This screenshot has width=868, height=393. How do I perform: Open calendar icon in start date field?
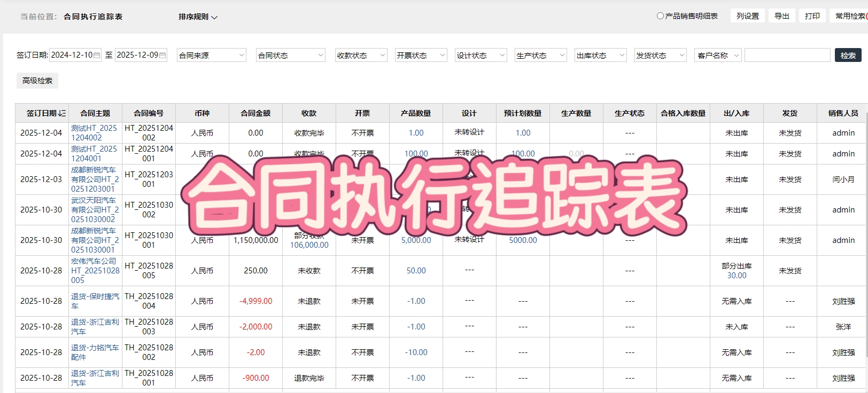pyautogui.click(x=97, y=55)
